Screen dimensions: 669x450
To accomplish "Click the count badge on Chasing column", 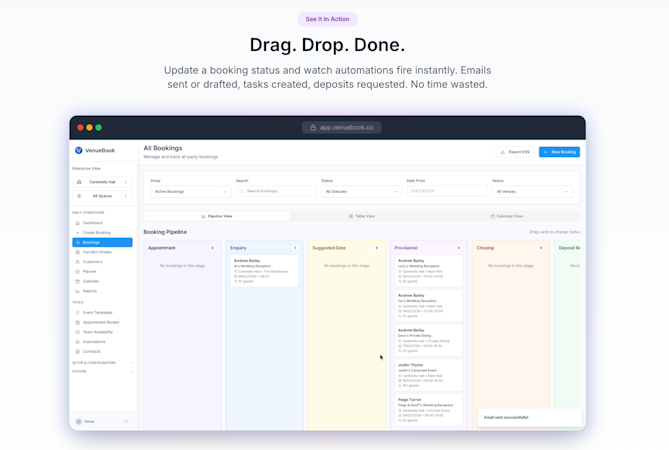I will coord(541,248).
